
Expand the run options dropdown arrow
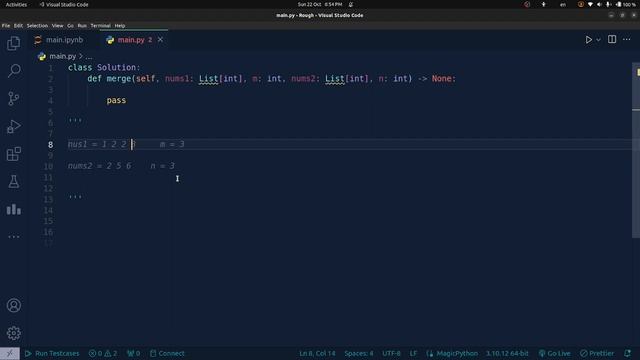598,40
